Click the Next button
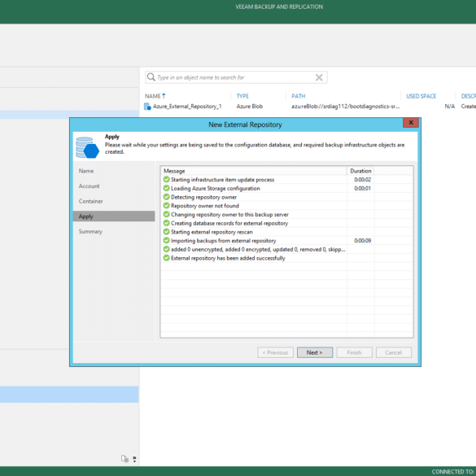This screenshot has width=476, height=476. (x=315, y=352)
